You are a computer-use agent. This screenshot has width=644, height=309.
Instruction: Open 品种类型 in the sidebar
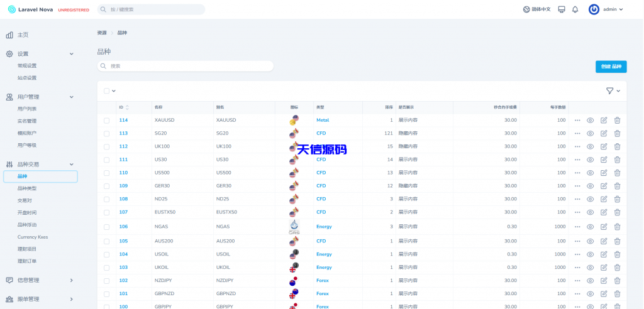coord(27,188)
